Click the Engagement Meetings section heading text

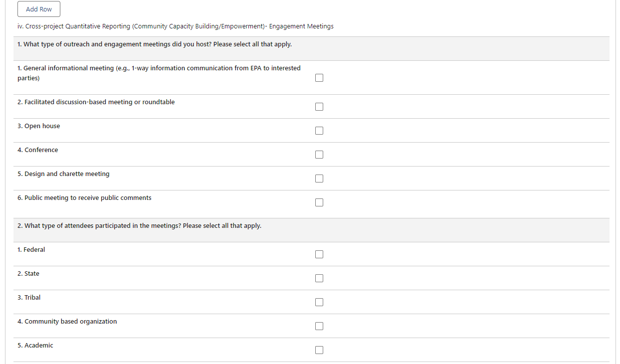[x=176, y=26]
